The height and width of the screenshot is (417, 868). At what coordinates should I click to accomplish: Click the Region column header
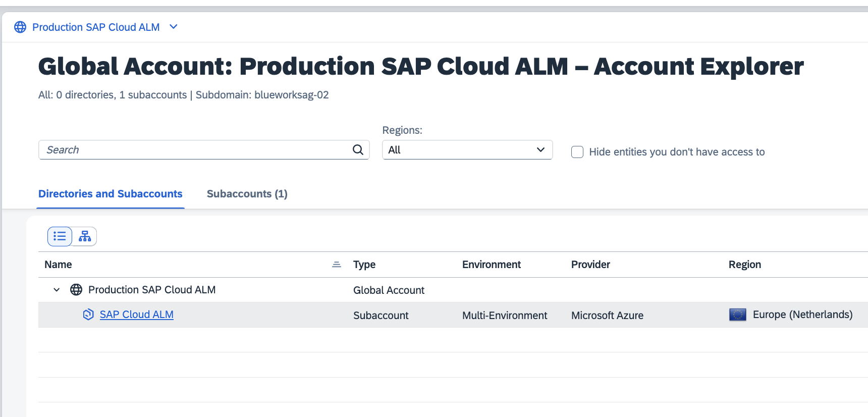tap(744, 265)
